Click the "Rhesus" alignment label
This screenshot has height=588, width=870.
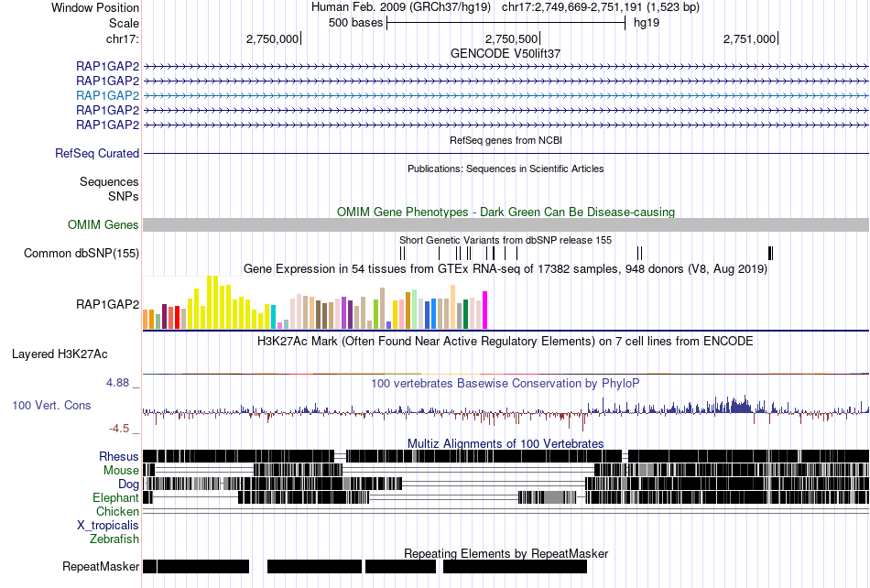point(119,456)
